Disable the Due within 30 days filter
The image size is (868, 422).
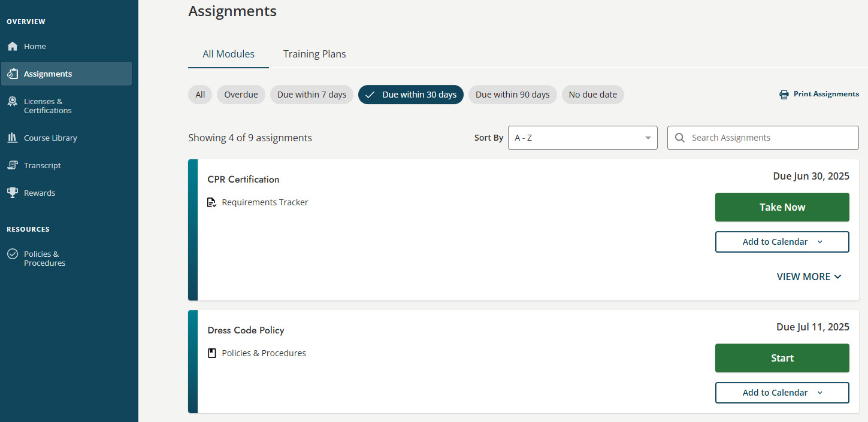pyautogui.click(x=410, y=94)
